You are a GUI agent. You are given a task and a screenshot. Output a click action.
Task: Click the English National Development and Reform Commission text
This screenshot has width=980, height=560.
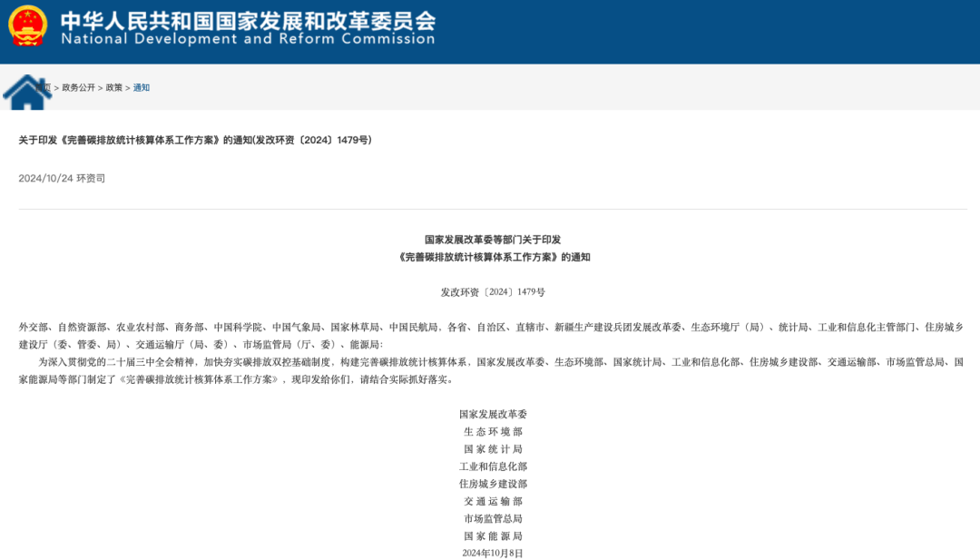(x=247, y=40)
